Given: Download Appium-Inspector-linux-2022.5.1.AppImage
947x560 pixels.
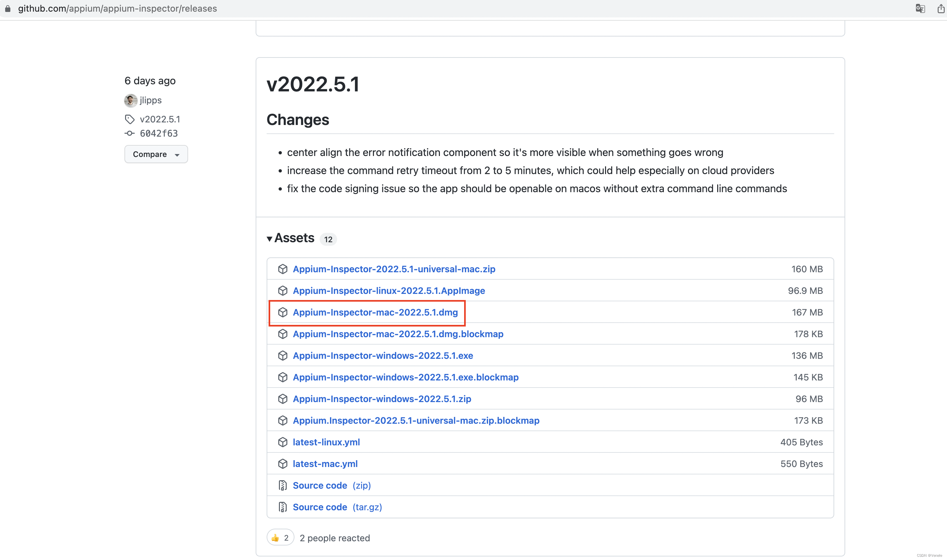Looking at the screenshot, I should pos(388,291).
